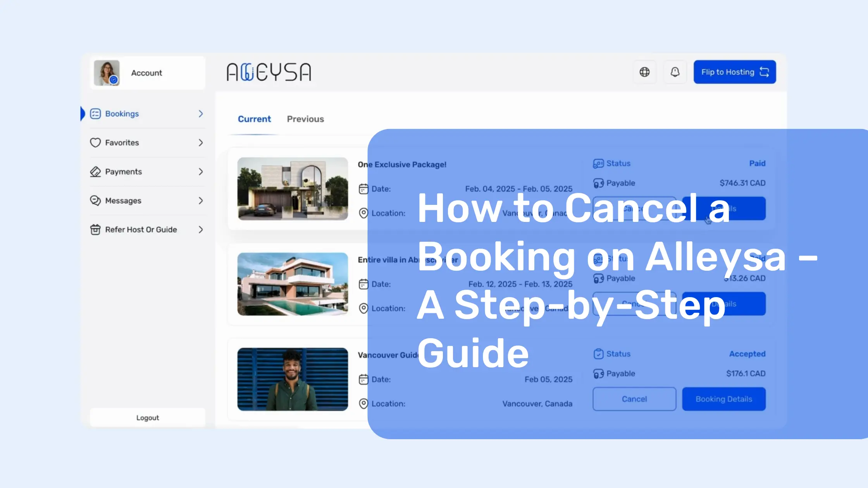Click the calendar icon of One Exclusive Package

[363, 189]
